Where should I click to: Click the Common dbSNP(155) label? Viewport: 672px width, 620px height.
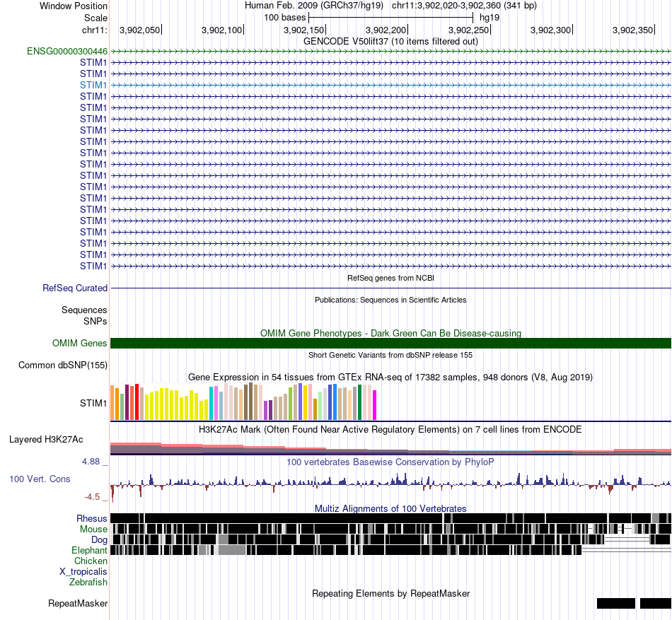coord(62,365)
